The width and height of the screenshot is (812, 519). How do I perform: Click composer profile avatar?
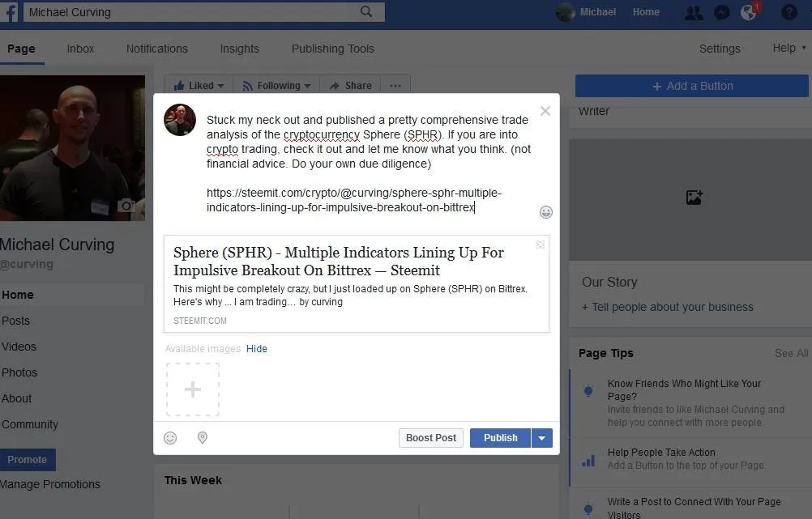pyautogui.click(x=180, y=120)
